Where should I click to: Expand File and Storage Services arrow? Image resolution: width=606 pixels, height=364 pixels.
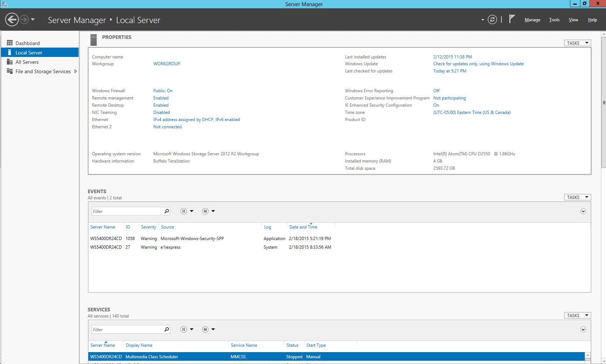pyautogui.click(x=75, y=71)
